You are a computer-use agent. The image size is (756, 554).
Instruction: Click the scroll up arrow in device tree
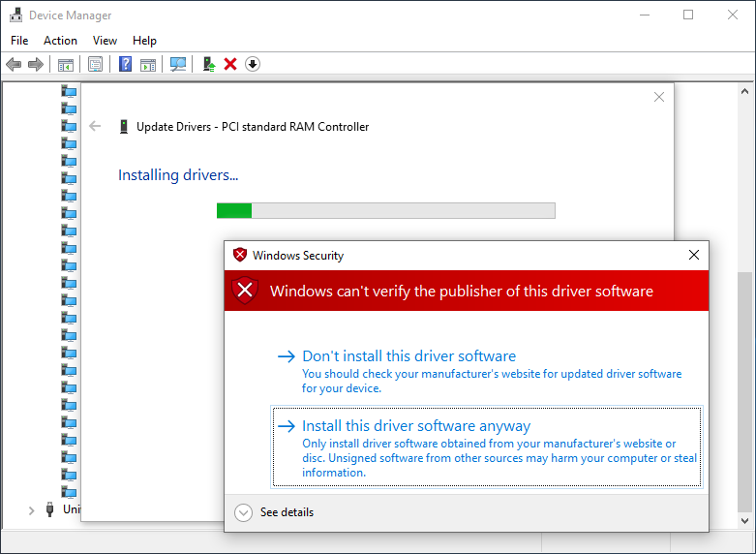tap(744, 91)
